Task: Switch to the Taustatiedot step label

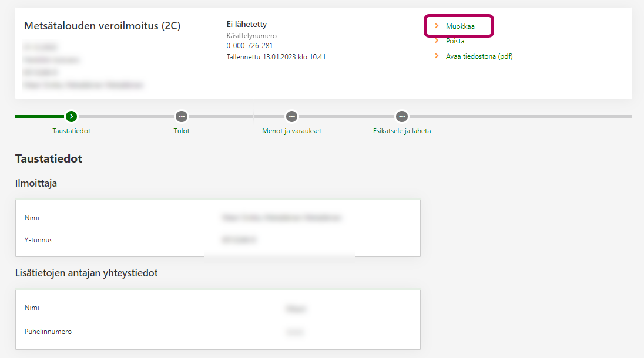Action: click(x=71, y=131)
